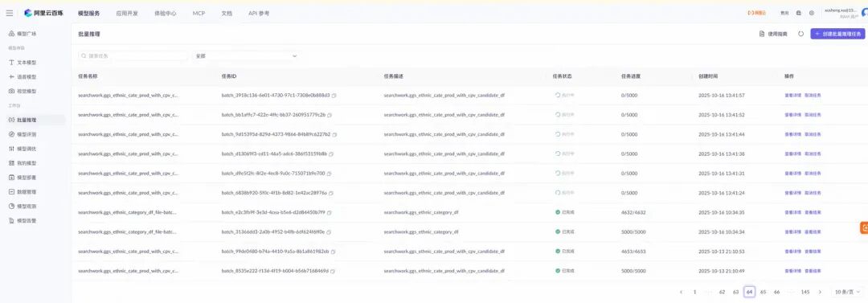Screen dimensions: 868x303
Task: Copy task ID batch_99de0480
Action: pos(334,252)
